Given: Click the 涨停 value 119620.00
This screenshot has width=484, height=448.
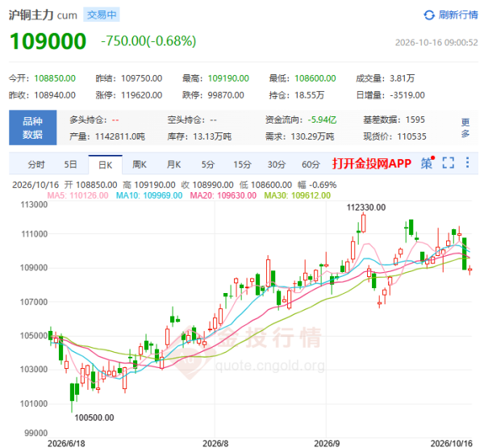Looking at the screenshot, I should coord(142,95).
